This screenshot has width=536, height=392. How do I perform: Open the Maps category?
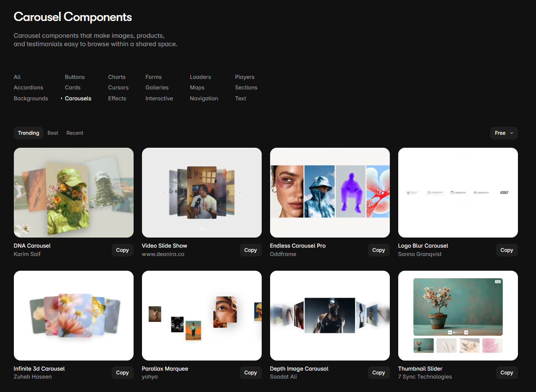point(197,88)
